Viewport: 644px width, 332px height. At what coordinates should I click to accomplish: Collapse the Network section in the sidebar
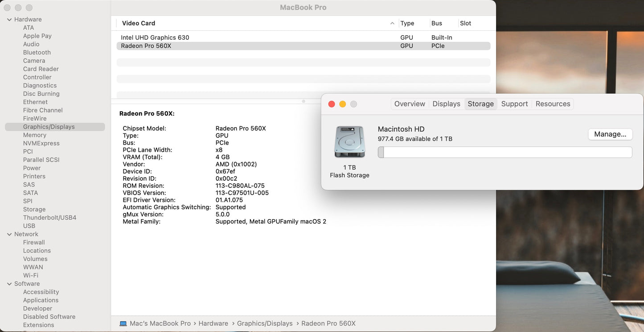tap(9, 234)
